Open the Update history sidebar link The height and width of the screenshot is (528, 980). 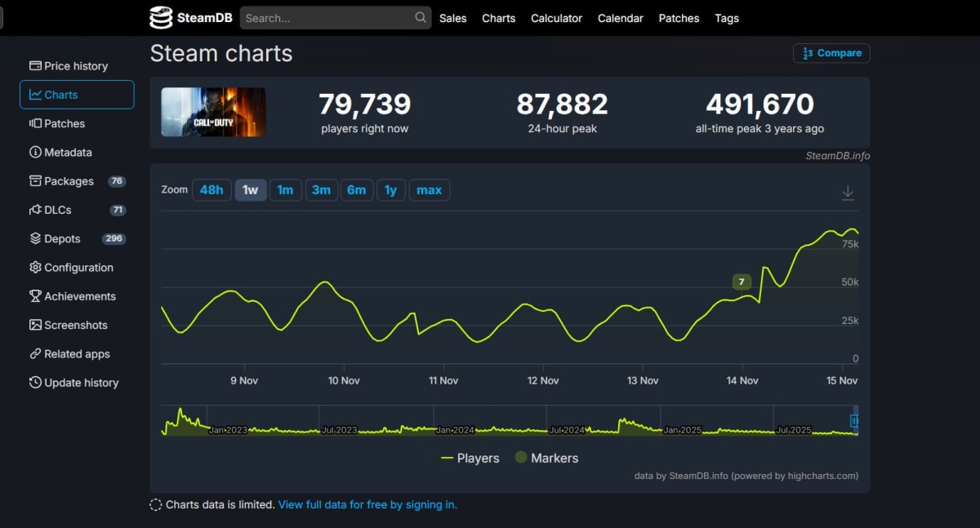tap(77, 383)
